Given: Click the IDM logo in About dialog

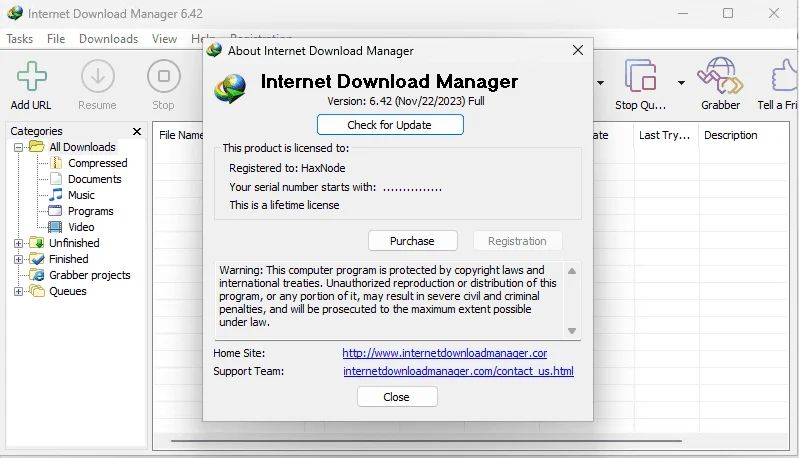Looking at the screenshot, I should click(230, 88).
